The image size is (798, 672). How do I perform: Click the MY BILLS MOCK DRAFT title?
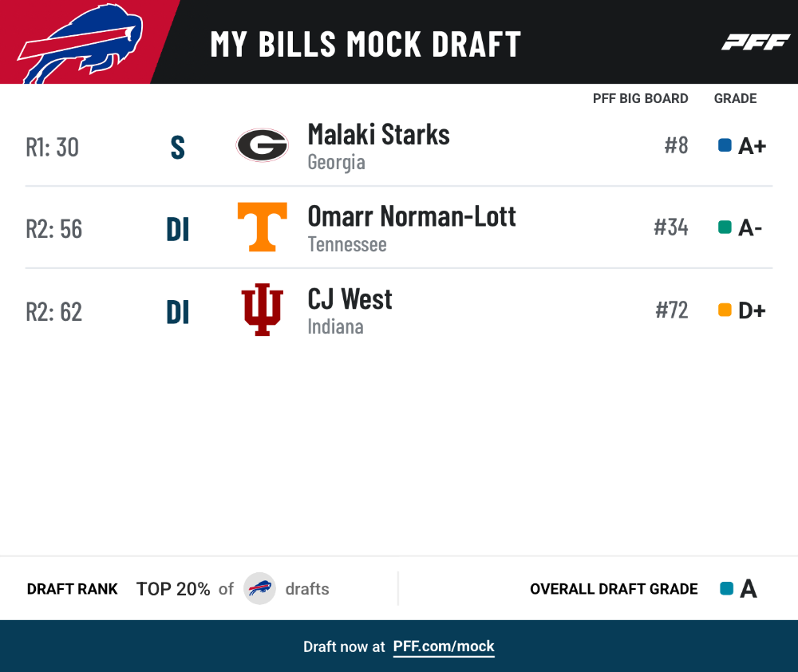(366, 44)
